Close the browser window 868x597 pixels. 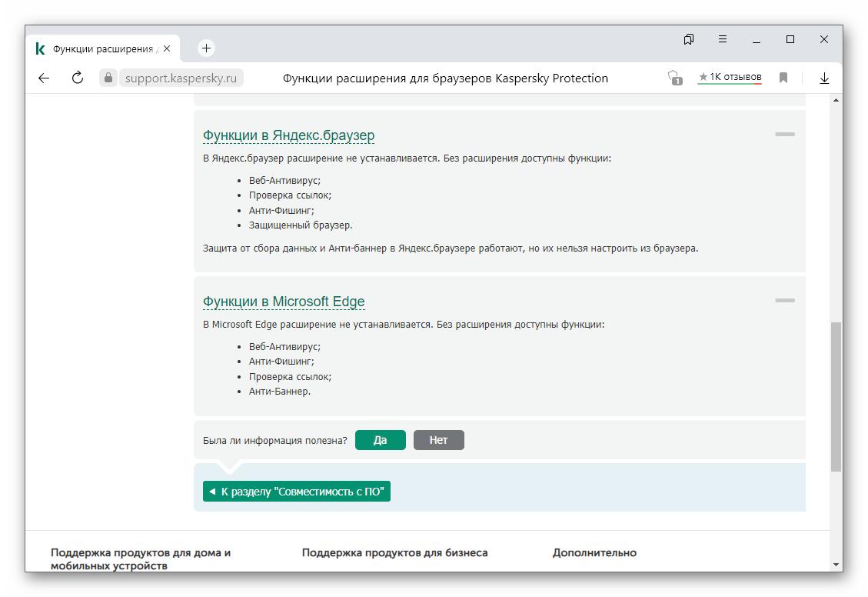point(823,39)
